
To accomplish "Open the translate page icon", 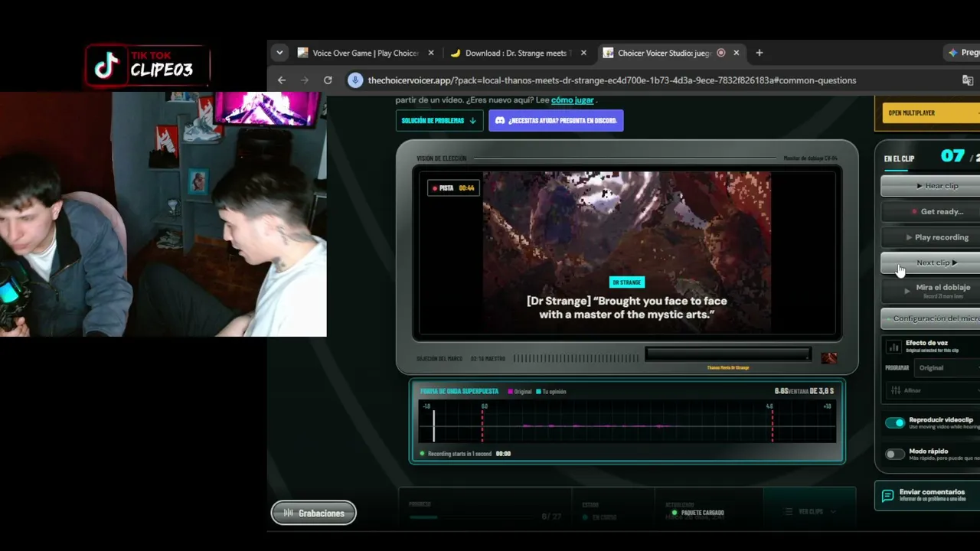I will tap(968, 80).
